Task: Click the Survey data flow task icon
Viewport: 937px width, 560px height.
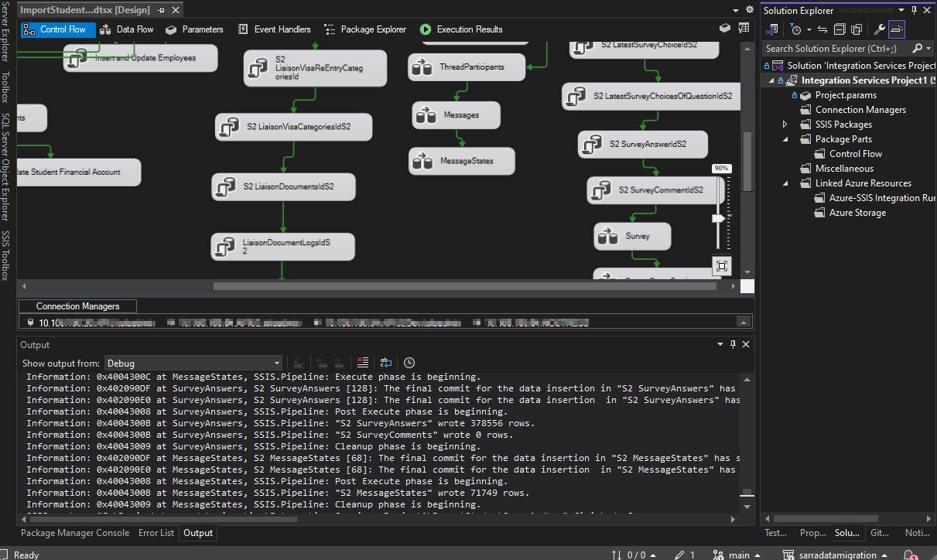Action: click(608, 236)
